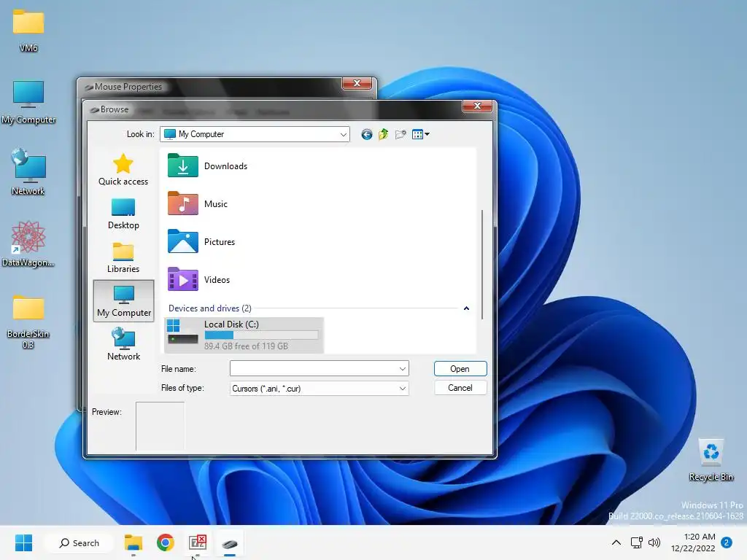Open BorderSkin 0.3 desktop folder

(x=28, y=322)
